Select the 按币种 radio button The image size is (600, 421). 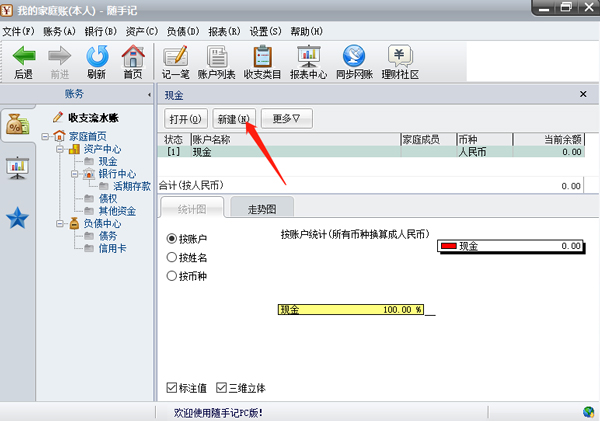coord(171,276)
